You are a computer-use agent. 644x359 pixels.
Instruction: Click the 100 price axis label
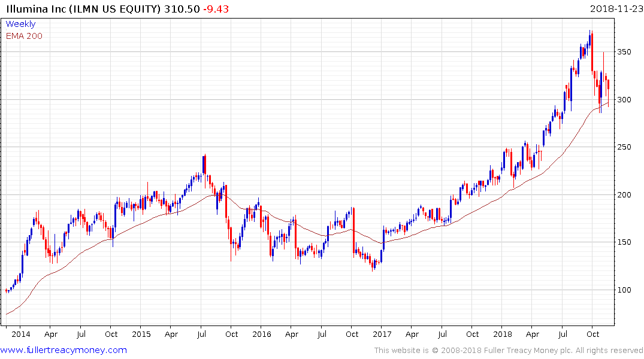coord(624,290)
